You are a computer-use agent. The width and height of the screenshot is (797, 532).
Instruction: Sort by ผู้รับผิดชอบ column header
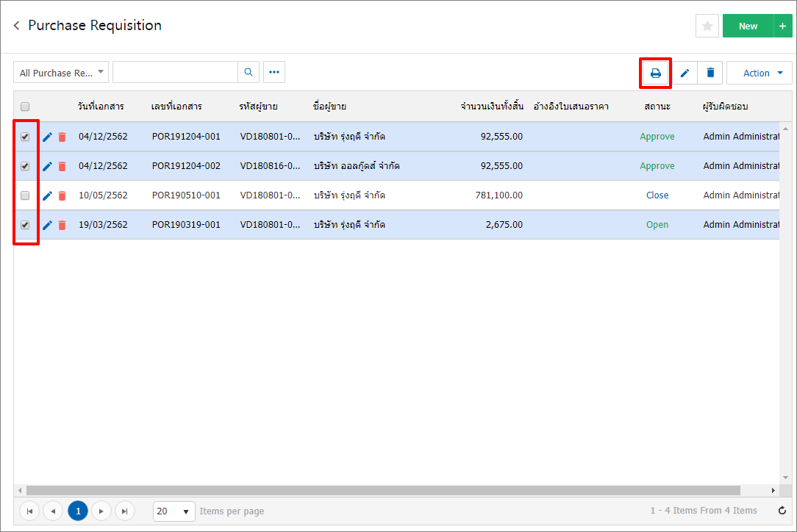pyautogui.click(x=726, y=107)
